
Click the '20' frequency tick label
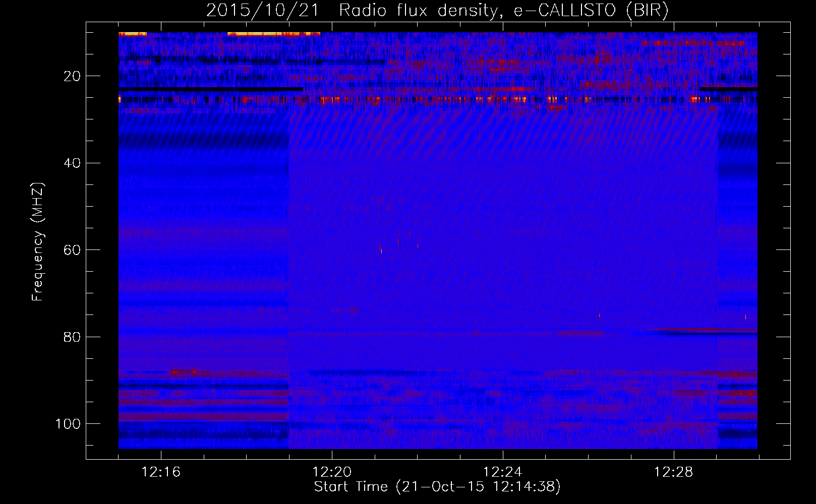[73, 76]
